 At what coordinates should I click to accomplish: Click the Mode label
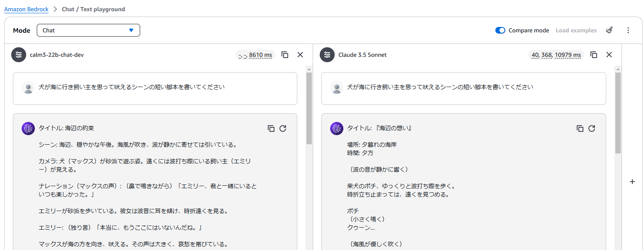(x=22, y=30)
